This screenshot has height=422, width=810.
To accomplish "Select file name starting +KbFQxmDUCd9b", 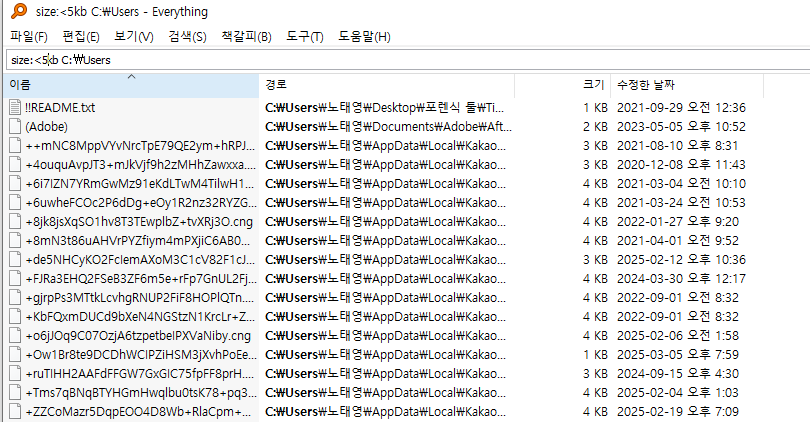I will point(141,317).
